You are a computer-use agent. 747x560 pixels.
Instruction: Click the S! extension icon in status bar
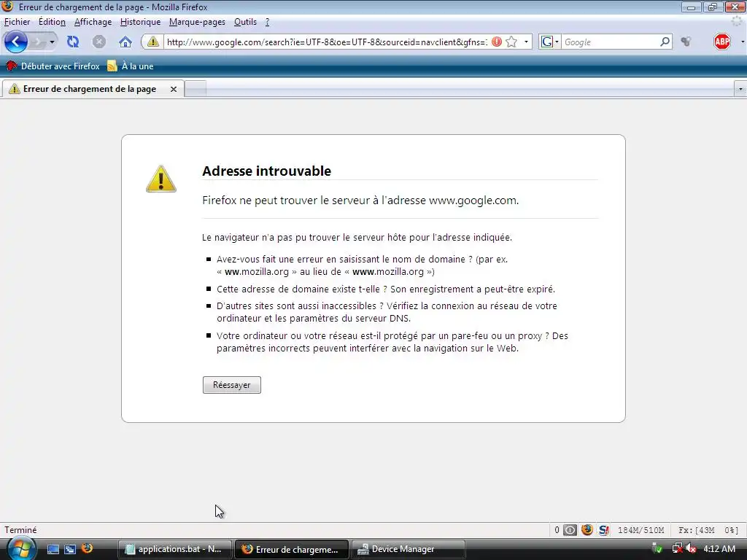point(604,530)
